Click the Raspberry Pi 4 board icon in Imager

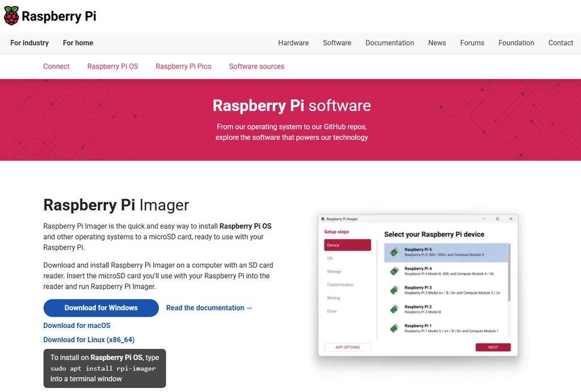point(395,271)
